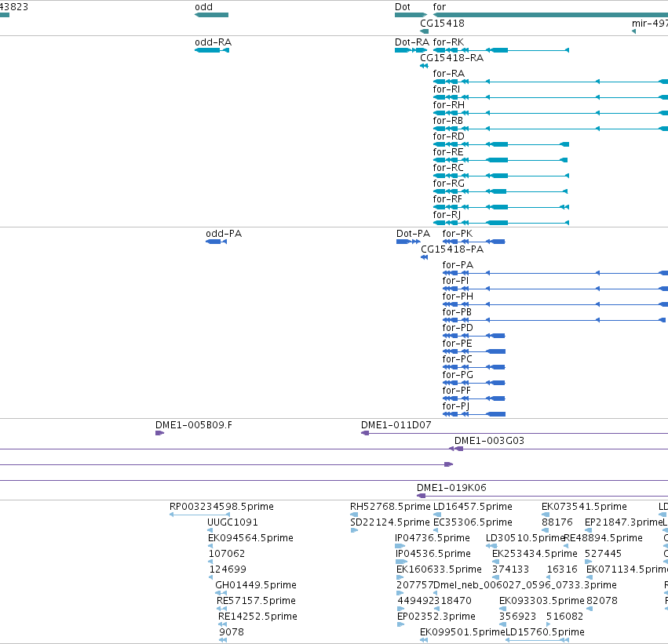Select the 'Dot' gene label in top track
Screen dimensions: 668x644
(403, 7)
